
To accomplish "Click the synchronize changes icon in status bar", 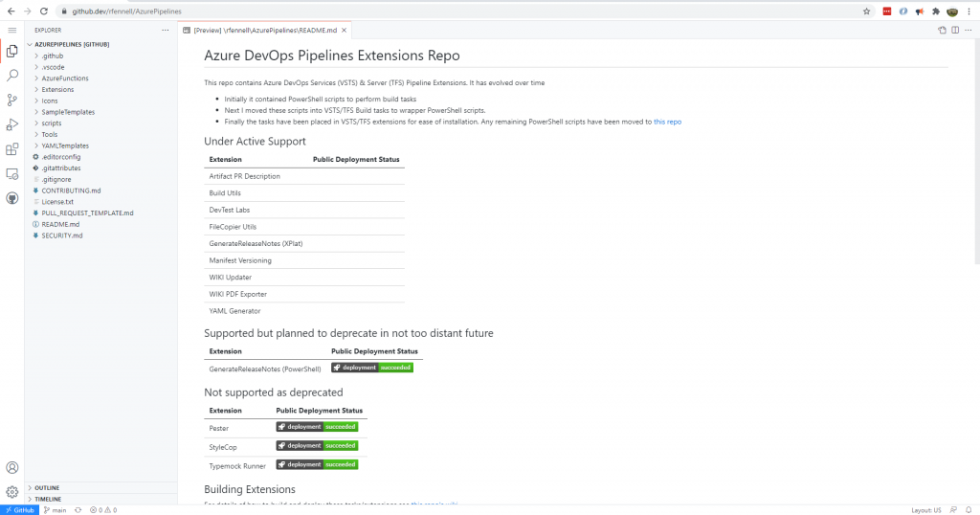I will pyautogui.click(x=78, y=510).
